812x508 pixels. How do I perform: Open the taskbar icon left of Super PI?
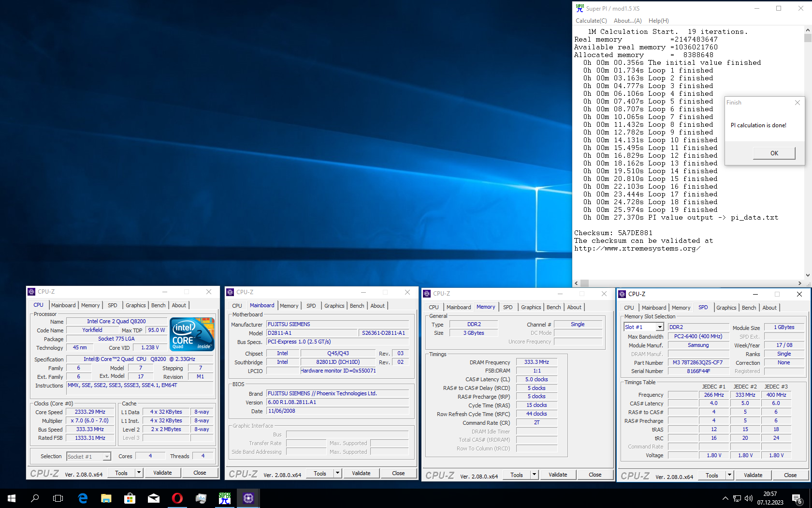[x=201, y=498]
